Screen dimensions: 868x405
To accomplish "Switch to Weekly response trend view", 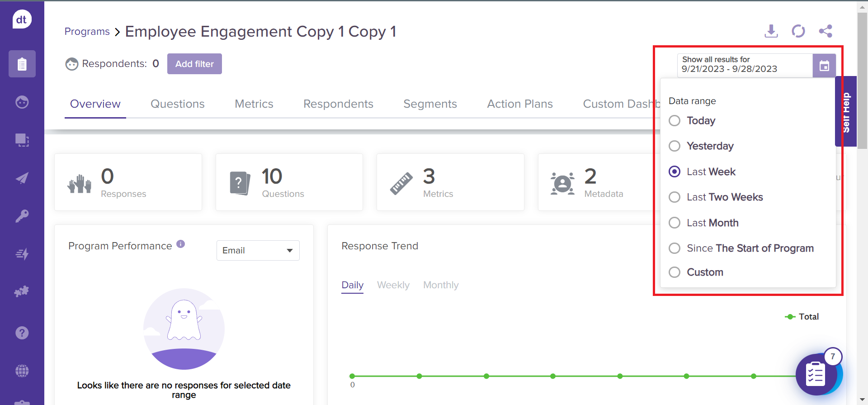I will click(x=393, y=285).
